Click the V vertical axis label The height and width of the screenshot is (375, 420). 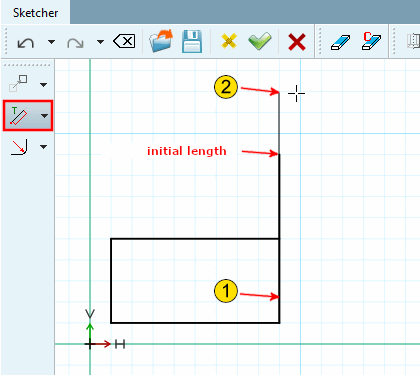90,314
